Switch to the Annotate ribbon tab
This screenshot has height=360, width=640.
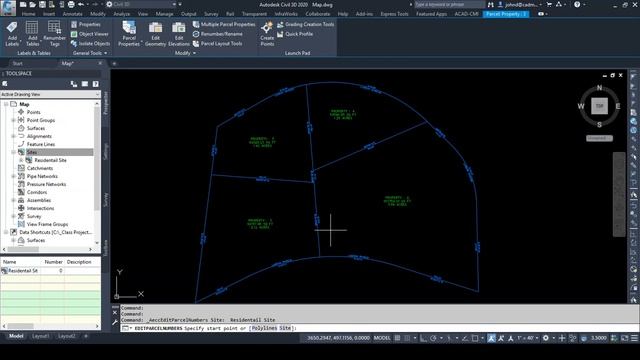tap(72, 14)
